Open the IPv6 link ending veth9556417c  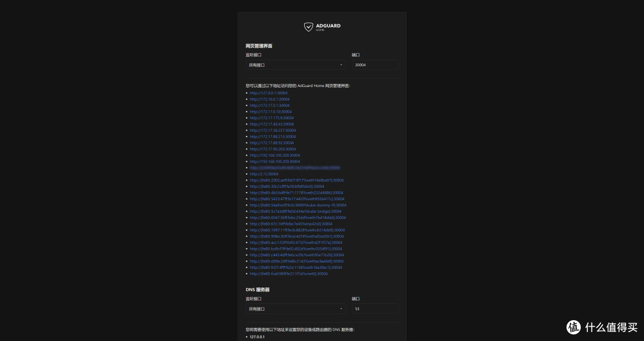(x=297, y=199)
